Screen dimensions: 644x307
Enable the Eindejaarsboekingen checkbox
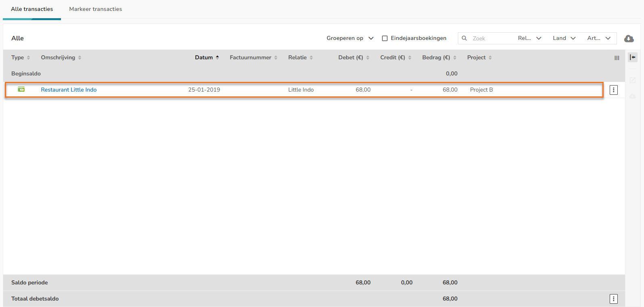pyautogui.click(x=385, y=38)
